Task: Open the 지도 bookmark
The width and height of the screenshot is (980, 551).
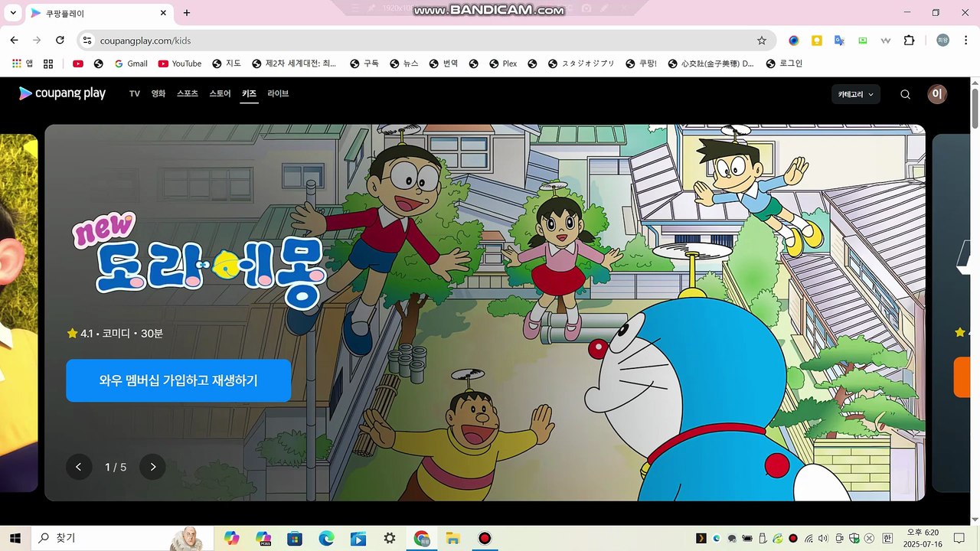Action: coord(227,64)
